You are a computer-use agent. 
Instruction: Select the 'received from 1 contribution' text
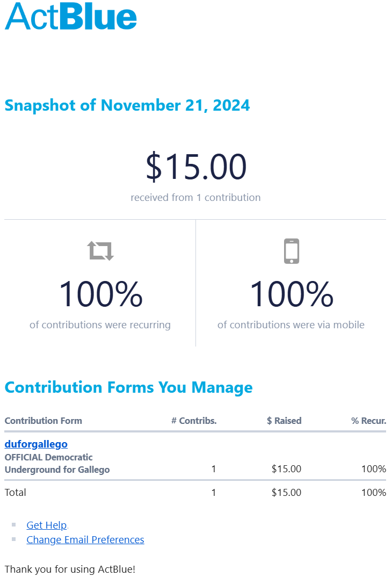(195, 197)
